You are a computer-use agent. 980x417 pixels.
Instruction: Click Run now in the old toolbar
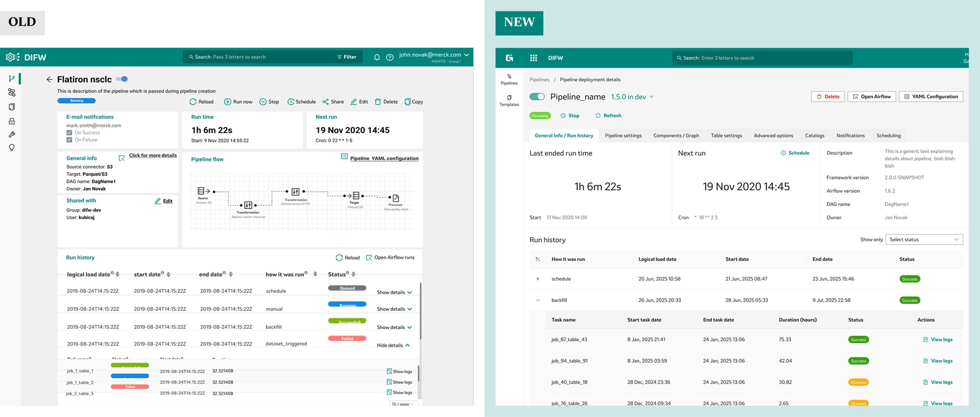point(238,102)
